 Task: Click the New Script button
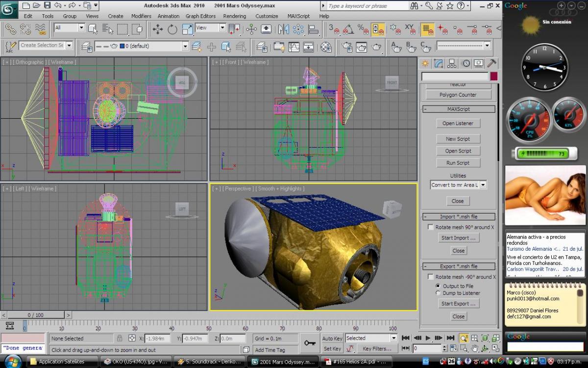[458, 139]
